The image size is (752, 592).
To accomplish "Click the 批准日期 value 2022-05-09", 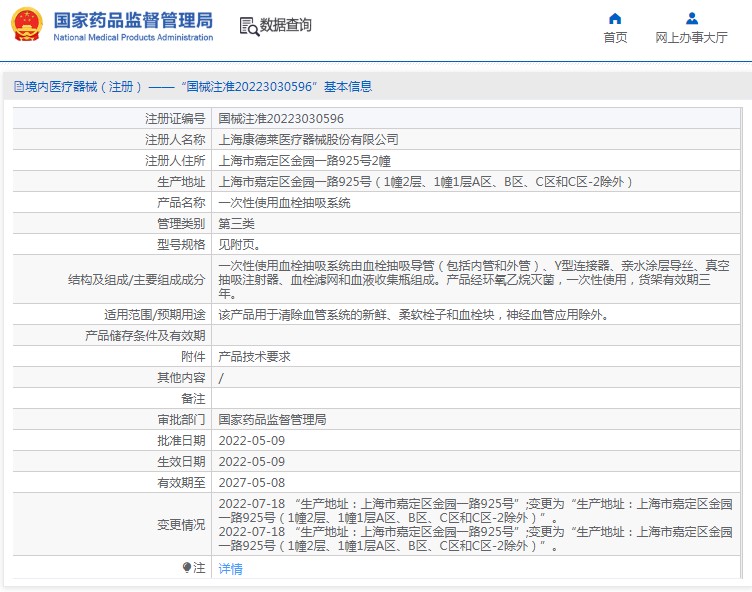I will pyautogui.click(x=252, y=441).
